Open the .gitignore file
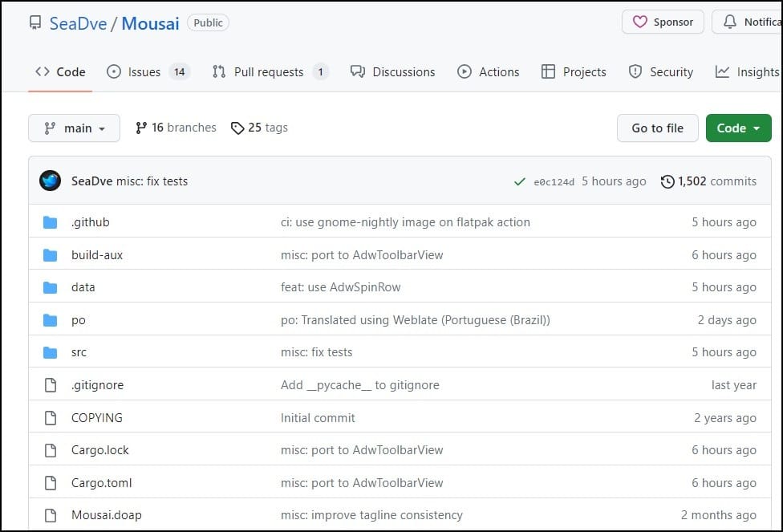Viewport: 783px width, 532px height. [x=97, y=385]
